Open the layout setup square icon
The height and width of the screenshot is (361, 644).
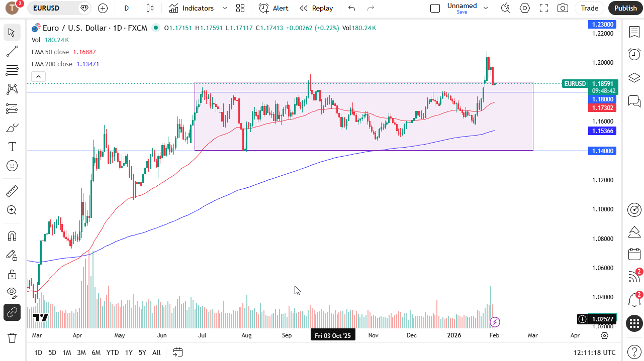pyautogui.click(x=435, y=8)
